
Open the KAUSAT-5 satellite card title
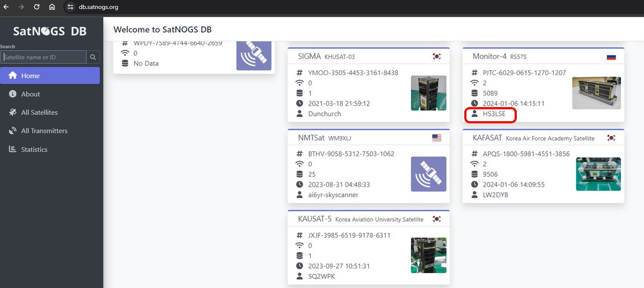(x=314, y=219)
